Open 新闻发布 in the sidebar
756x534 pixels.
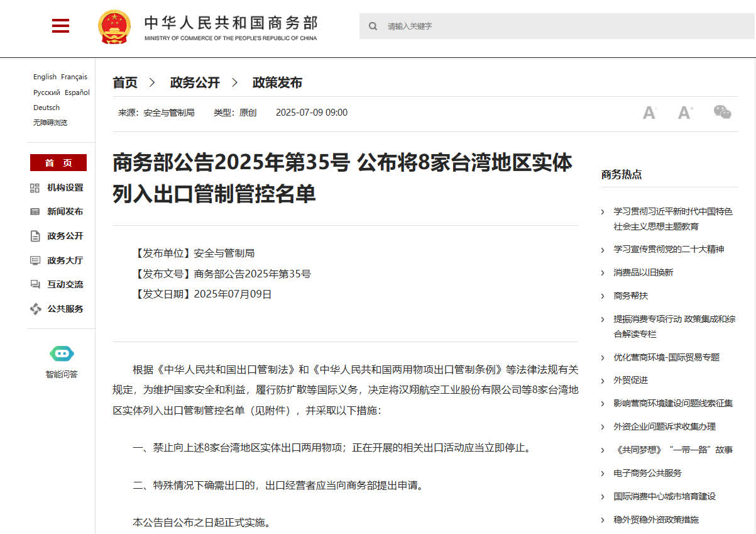pyautogui.click(x=65, y=212)
